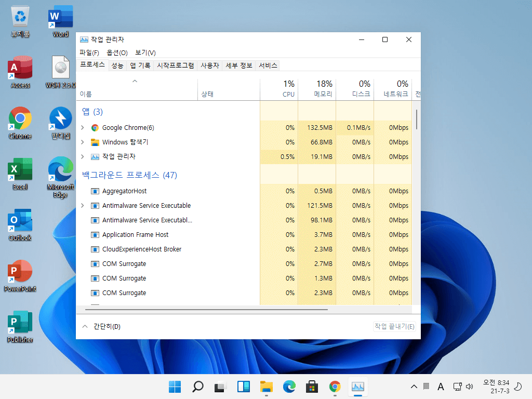
Task: Expand the Windows 탐색기 process entry
Action: click(x=83, y=142)
